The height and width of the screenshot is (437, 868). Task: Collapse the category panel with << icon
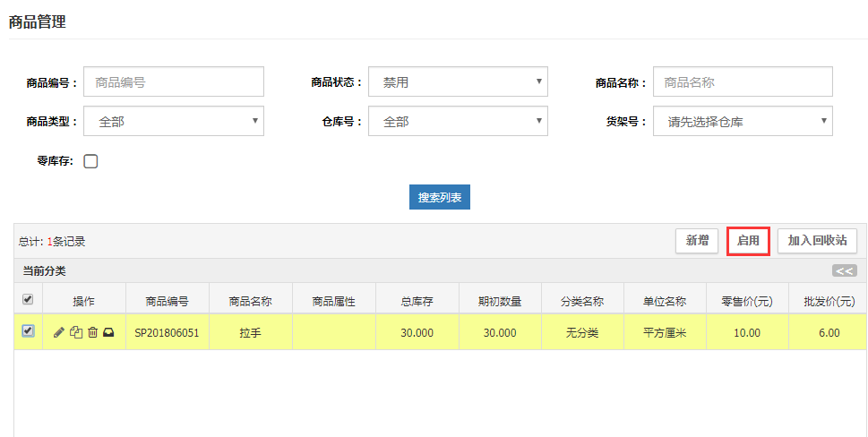coord(844,270)
